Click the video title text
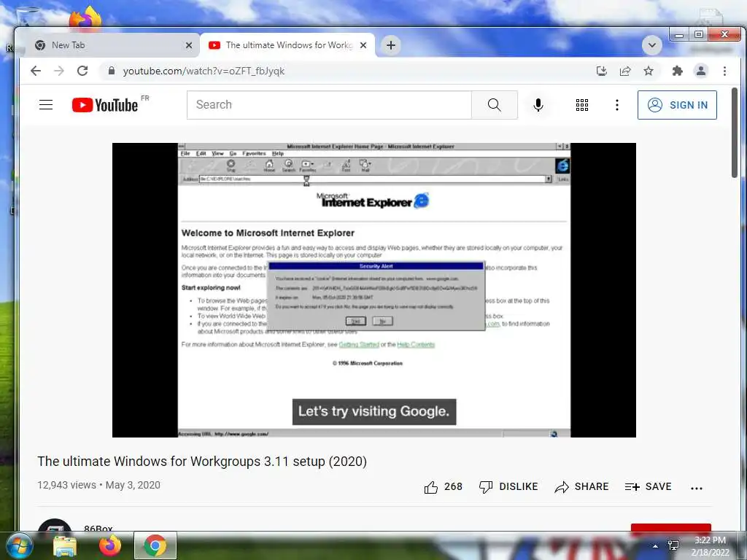Viewport: 747px width, 560px height. (x=202, y=462)
